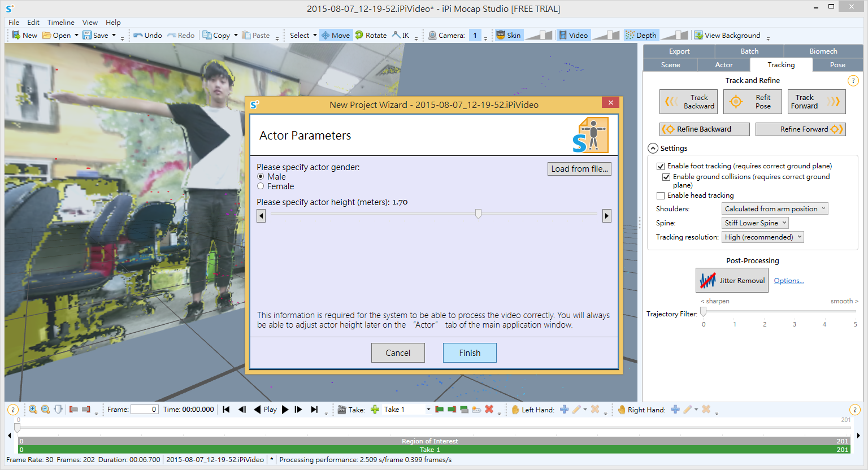Disable foot tracking checkbox
The height and width of the screenshot is (470, 868).
tap(661, 166)
